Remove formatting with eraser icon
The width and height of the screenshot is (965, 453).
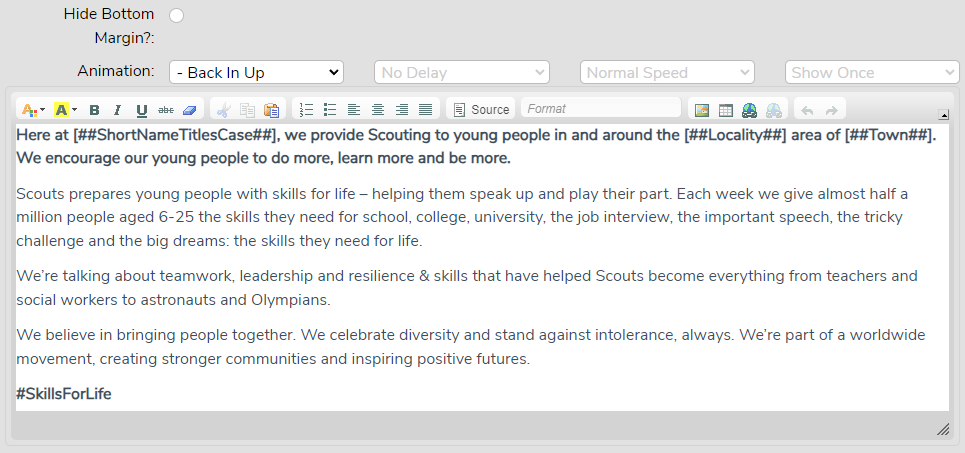click(x=190, y=110)
